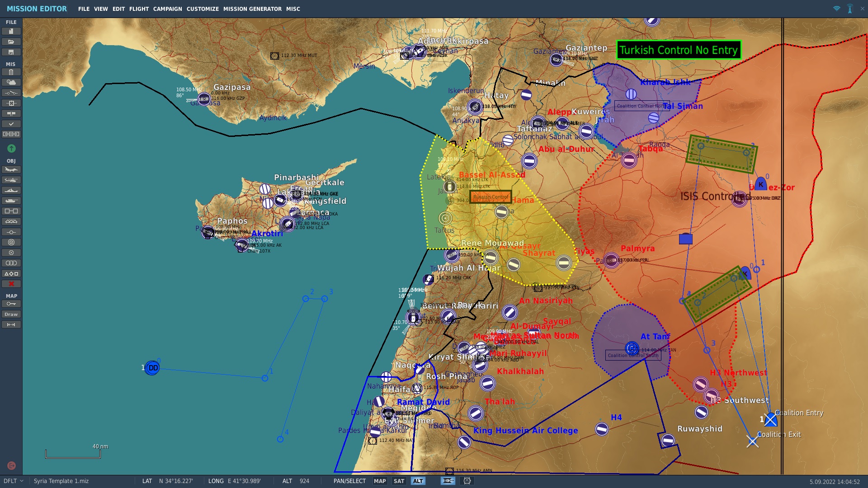This screenshot has width=868, height=488.
Task: Click the green fly mission arrow
Action: [11, 148]
